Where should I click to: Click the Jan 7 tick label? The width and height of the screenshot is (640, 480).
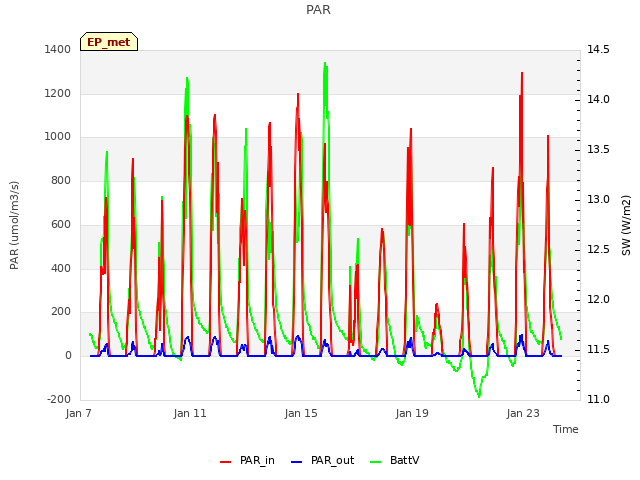point(79,413)
